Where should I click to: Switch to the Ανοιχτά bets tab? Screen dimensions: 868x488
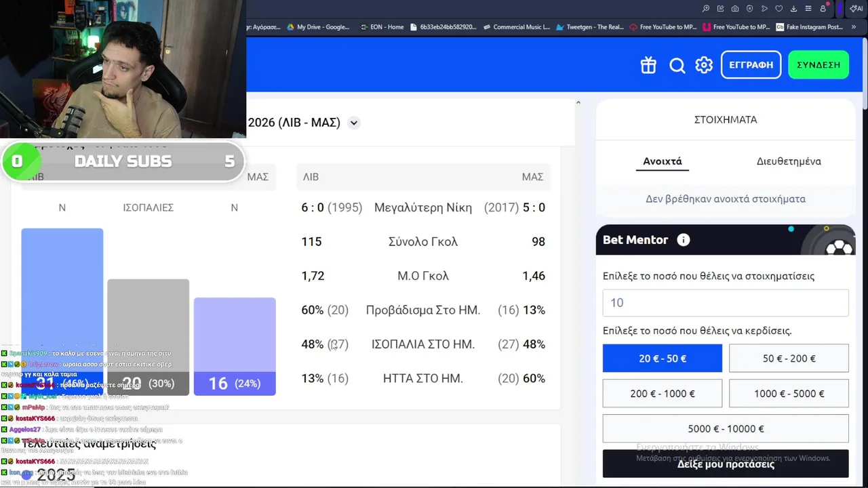[663, 161]
